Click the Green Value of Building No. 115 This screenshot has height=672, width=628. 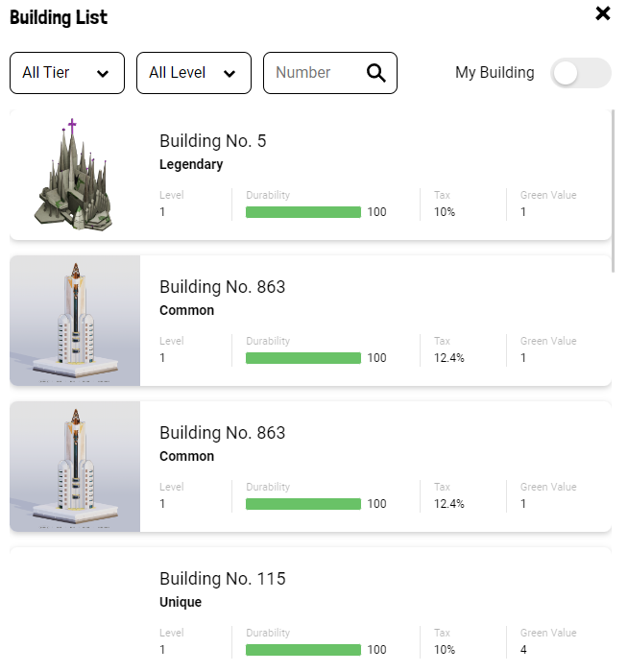click(523, 650)
